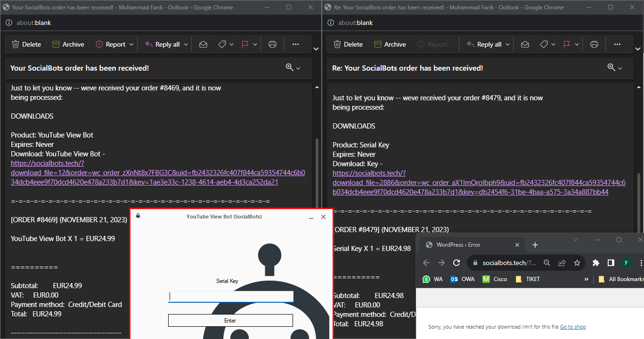Open the tag dropdown arrow in right window
This screenshot has width=644, height=339.
pos(553,44)
